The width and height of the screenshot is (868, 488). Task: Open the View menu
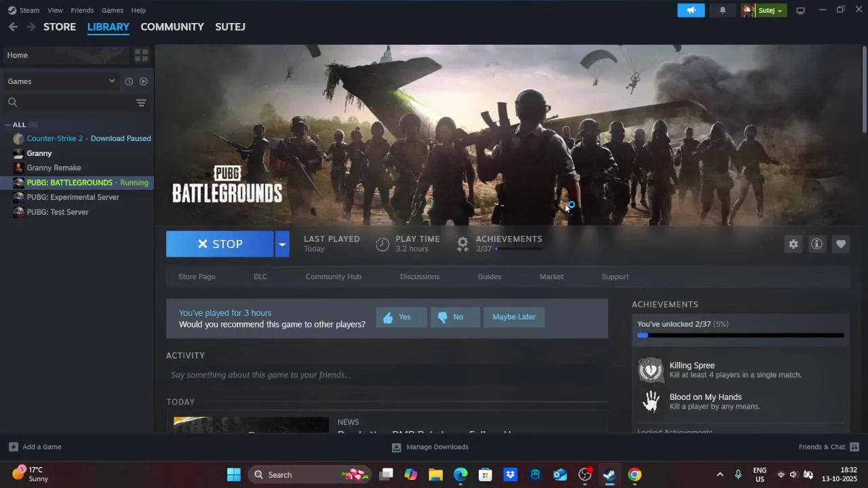pyautogui.click(x=55, y=10)
